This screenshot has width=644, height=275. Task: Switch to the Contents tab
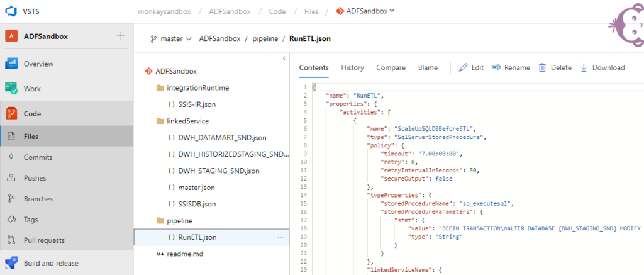(x=314, y=68)
